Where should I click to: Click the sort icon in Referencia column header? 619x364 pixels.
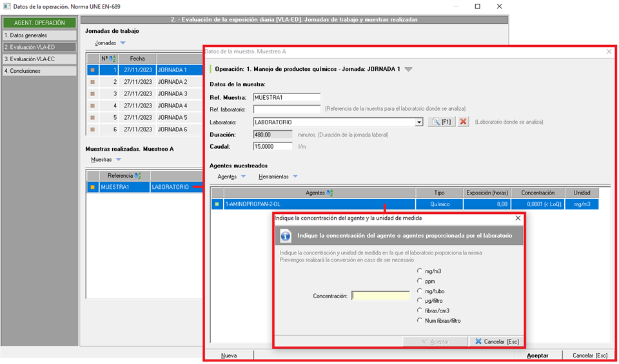click(138, 175)
